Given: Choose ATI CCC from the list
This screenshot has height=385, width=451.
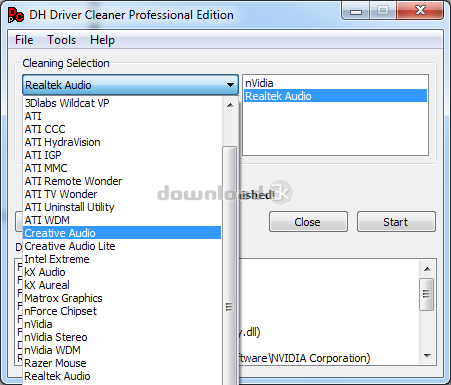Looking at the screenshot, I should pyautogui.click(x=122, y=129).
